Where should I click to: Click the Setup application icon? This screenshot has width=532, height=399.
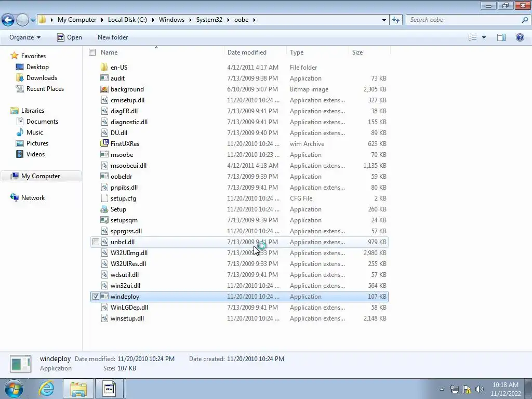coord(104,209)
